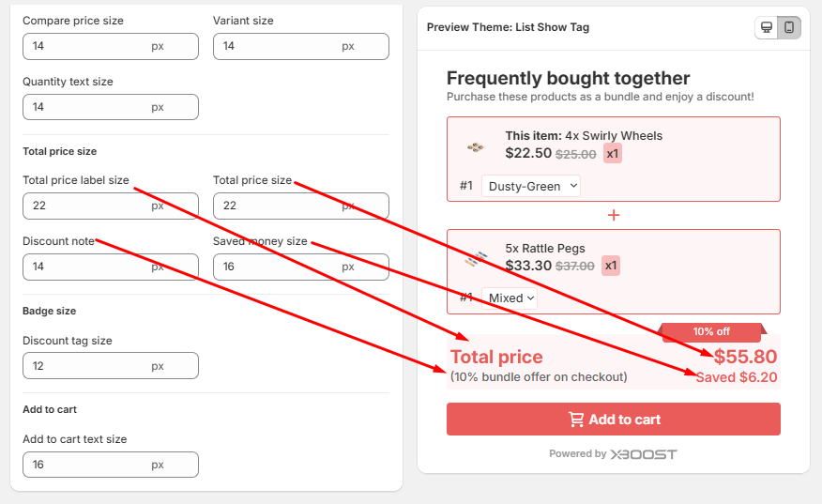822x504 pixels.
Task: Click the red plus icon between products
Action: click(x=614, y=215)
